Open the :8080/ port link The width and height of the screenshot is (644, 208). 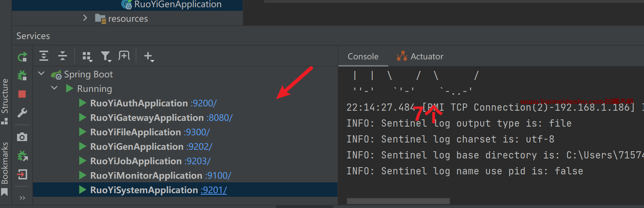pyautogui.click(x=219, y=118)
